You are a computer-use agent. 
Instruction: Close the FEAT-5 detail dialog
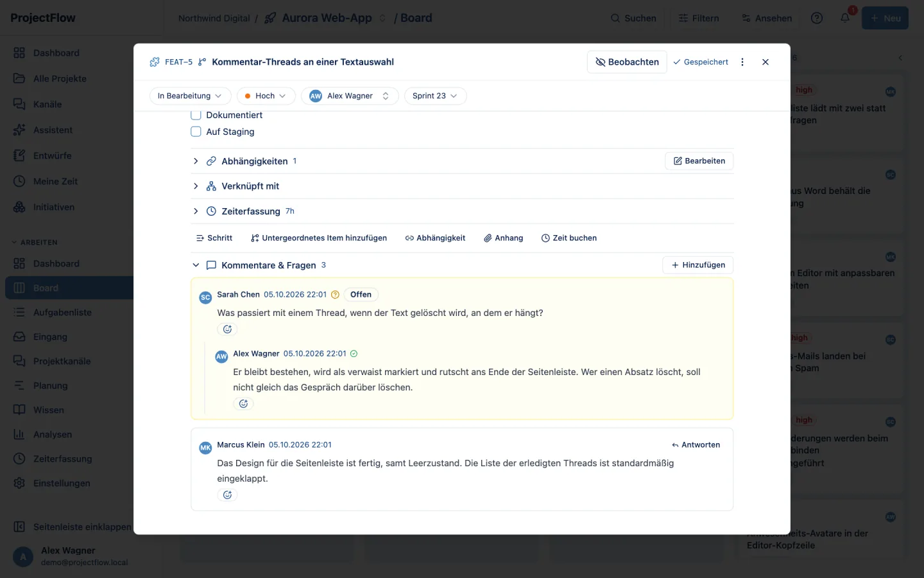(766, 62)
